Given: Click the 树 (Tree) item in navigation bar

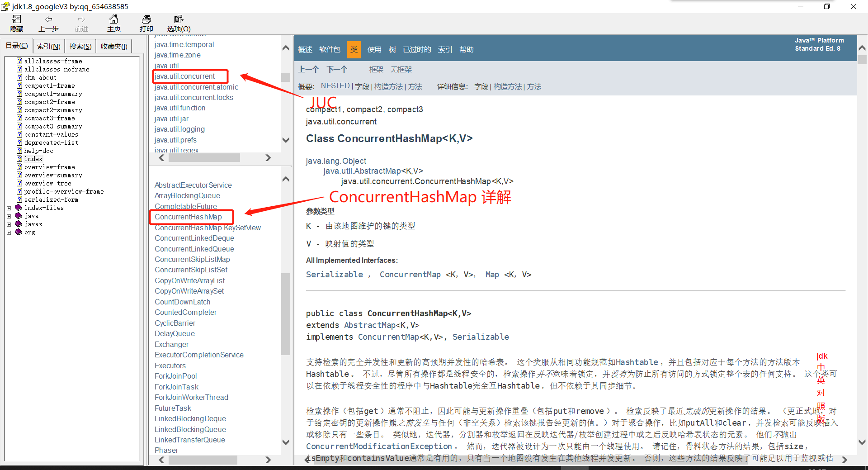Looking at the screenshot, I should (392, 50).
